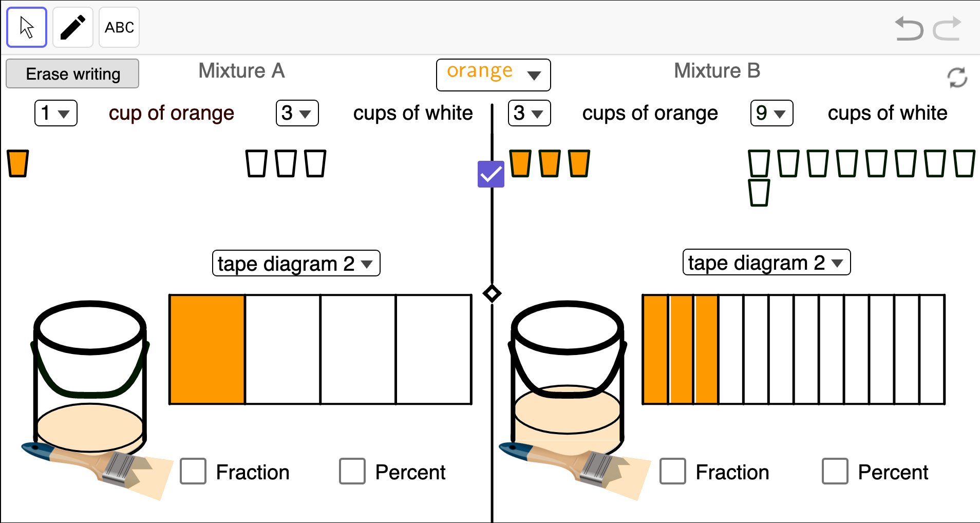Click the redo arrow icon
The image size is (980, 523).
point(947,28)
